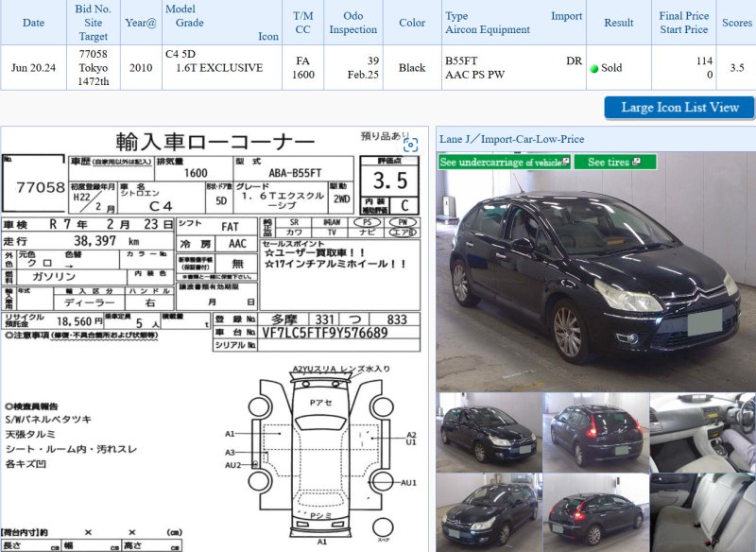Image resolution: width=756 pixels, height=552 pixels.
Task: Click the auction sheet damage diagram
Action: (320, 456)
